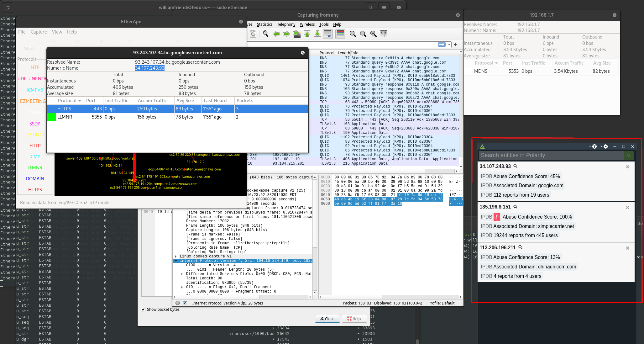Click Wireshark's reload capture file icon
This screenshot has height=344, width=644.
[253, 34]
